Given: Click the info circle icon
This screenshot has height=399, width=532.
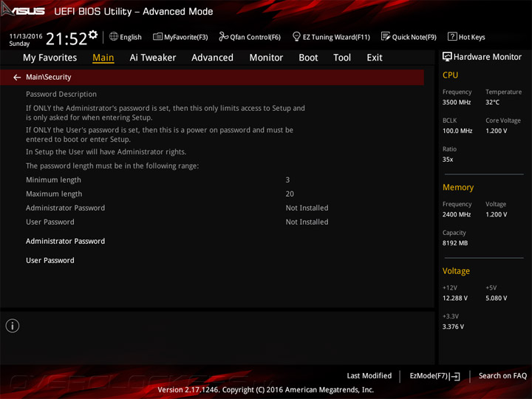Looking at the screenshot, I should coord(13,326).
